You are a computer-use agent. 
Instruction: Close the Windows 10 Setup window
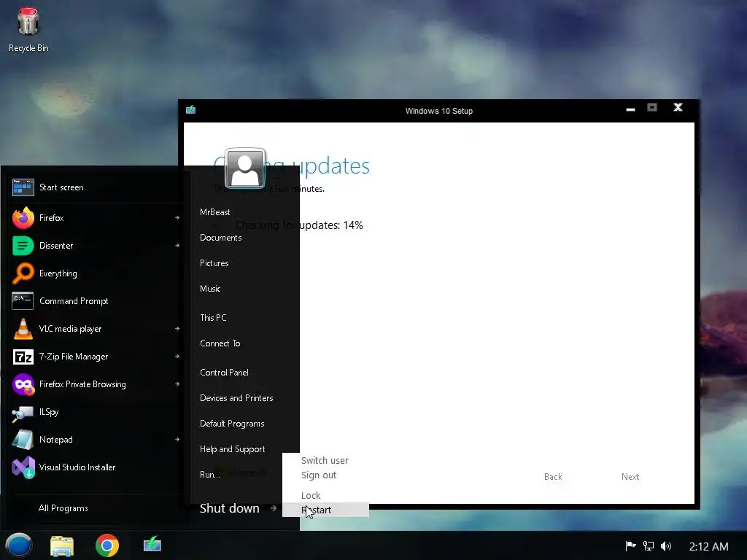[x=678, y=108]
